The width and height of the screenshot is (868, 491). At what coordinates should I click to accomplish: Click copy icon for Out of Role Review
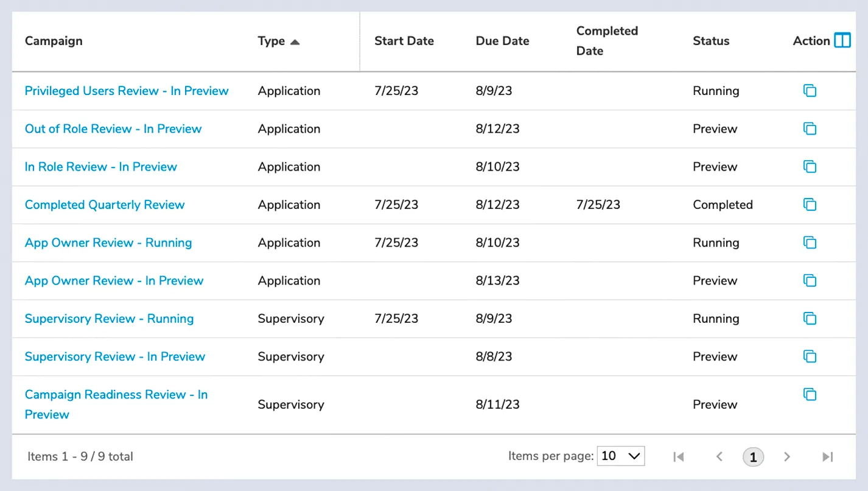coord(810,129)
